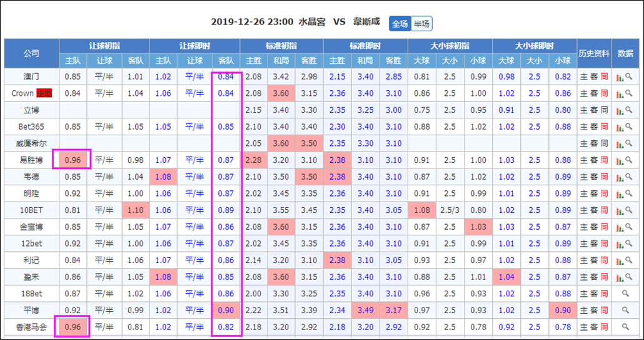Click the 历史资料 column header

(594, 53)
